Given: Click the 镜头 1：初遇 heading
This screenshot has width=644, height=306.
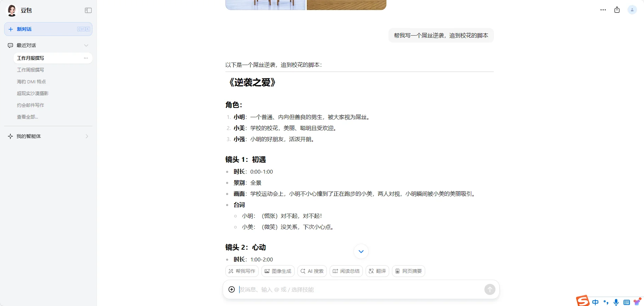Looking at the screenshot, I should (x=245, y=159).
